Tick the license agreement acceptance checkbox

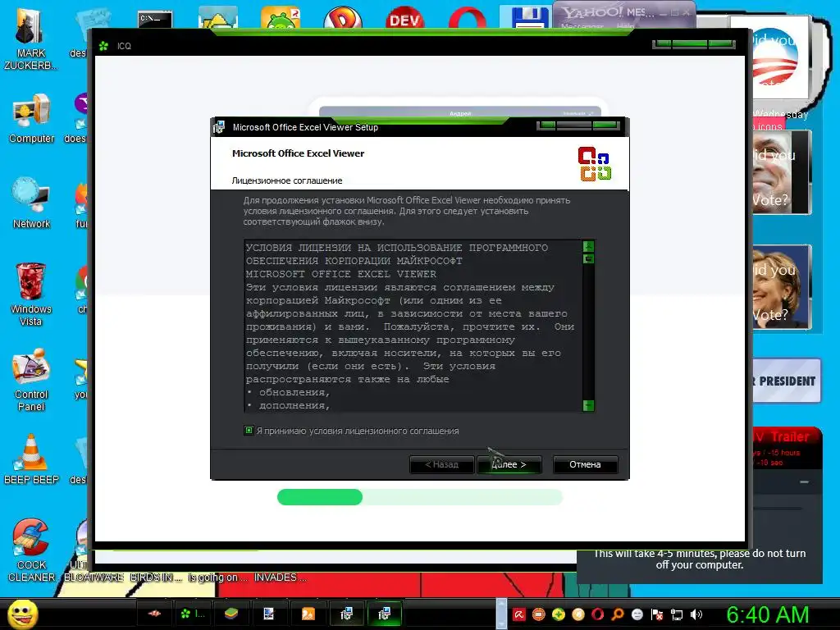(249, 430)
